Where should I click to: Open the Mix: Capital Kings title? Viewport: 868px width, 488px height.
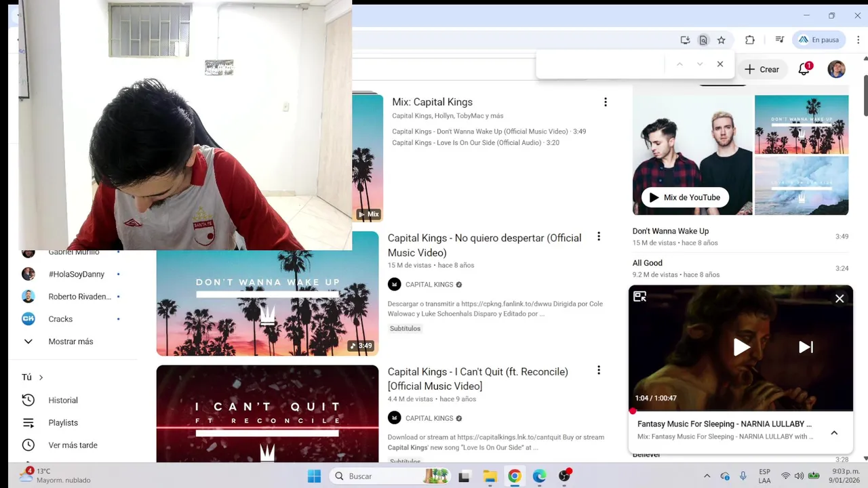point(432,102)
